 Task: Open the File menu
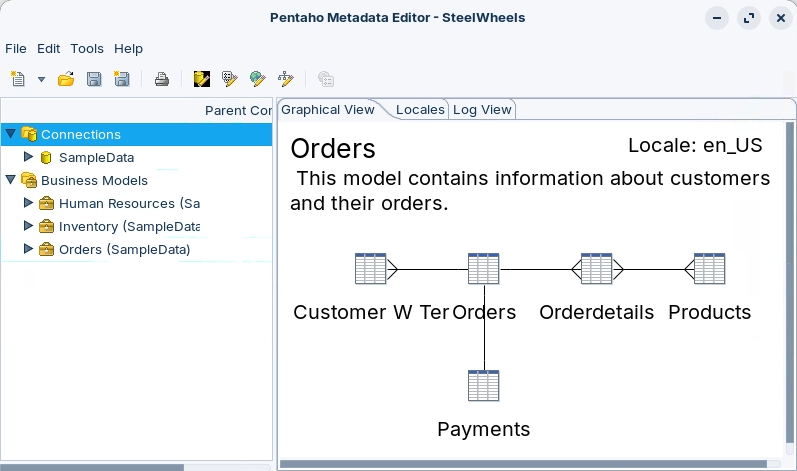(x=16, y=48)
